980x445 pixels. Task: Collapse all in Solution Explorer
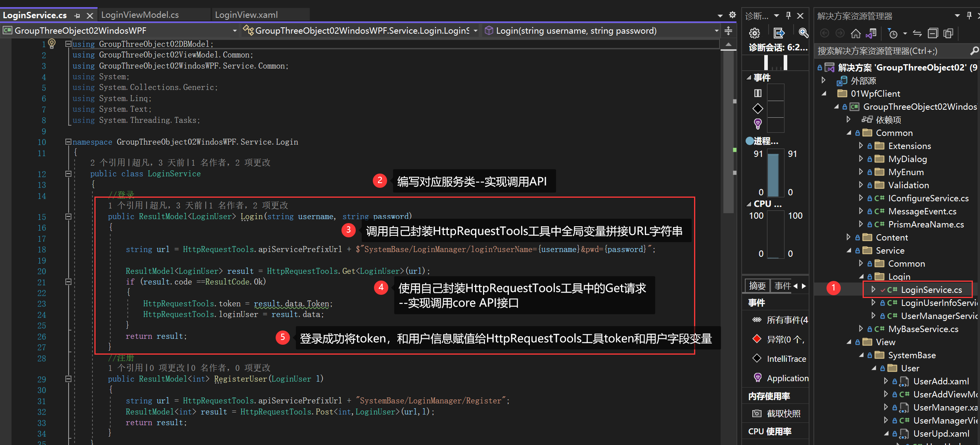click(x=933, y=34)
